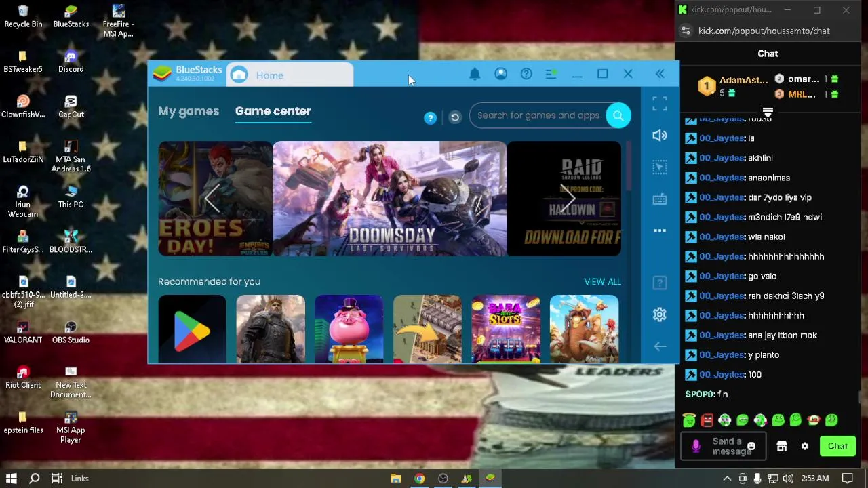
Task: Open VALORANT desktop shortcut
Action: point(23,331)
